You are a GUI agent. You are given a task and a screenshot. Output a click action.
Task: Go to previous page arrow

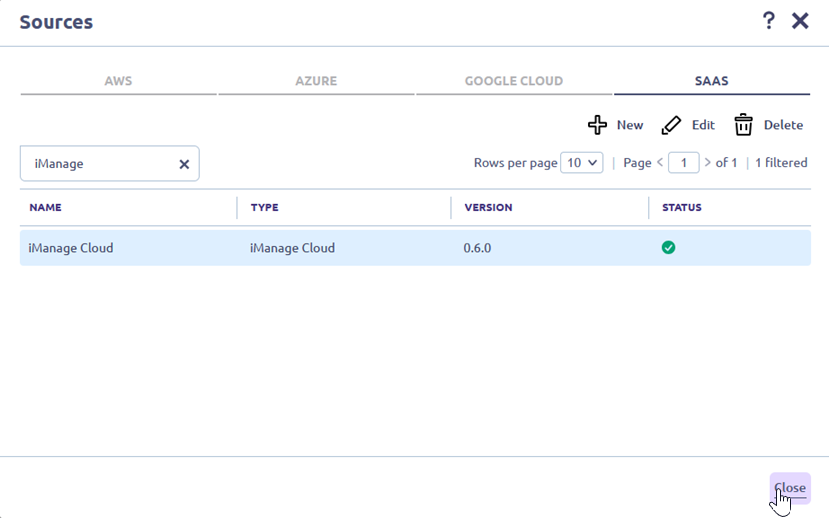(x=660, y=162)
